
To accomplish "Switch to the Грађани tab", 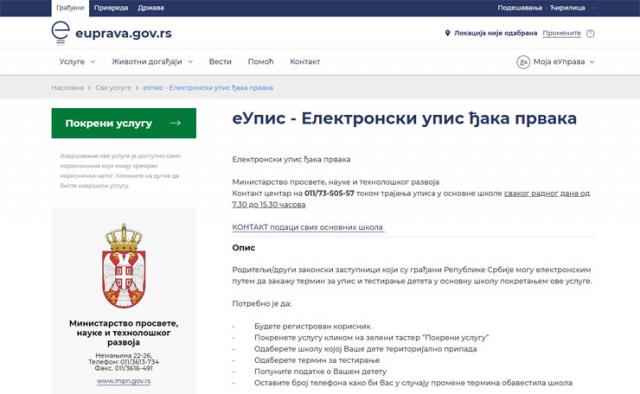I will 70,8.
